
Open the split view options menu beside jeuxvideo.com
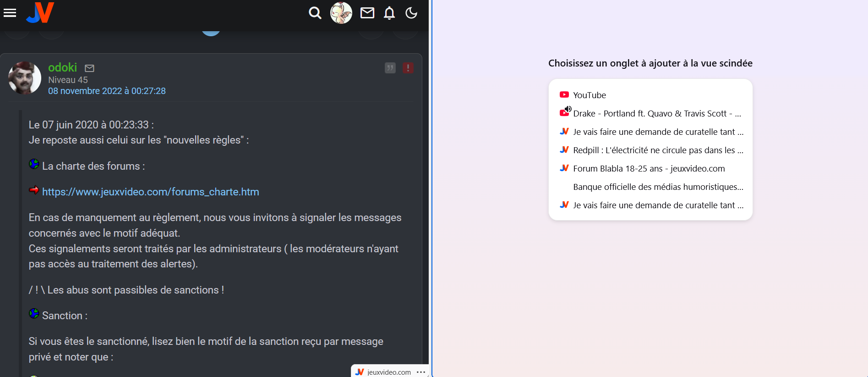pos(421,372)
